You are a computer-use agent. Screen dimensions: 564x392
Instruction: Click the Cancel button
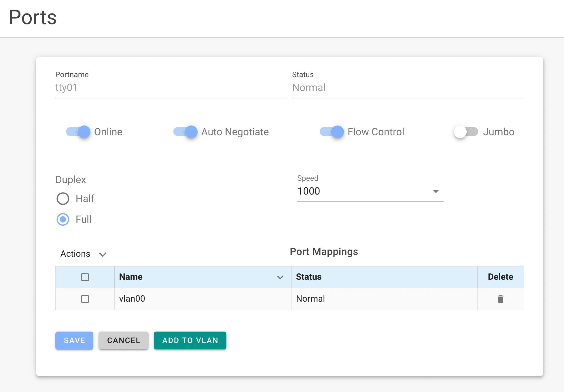click(124, 340)
